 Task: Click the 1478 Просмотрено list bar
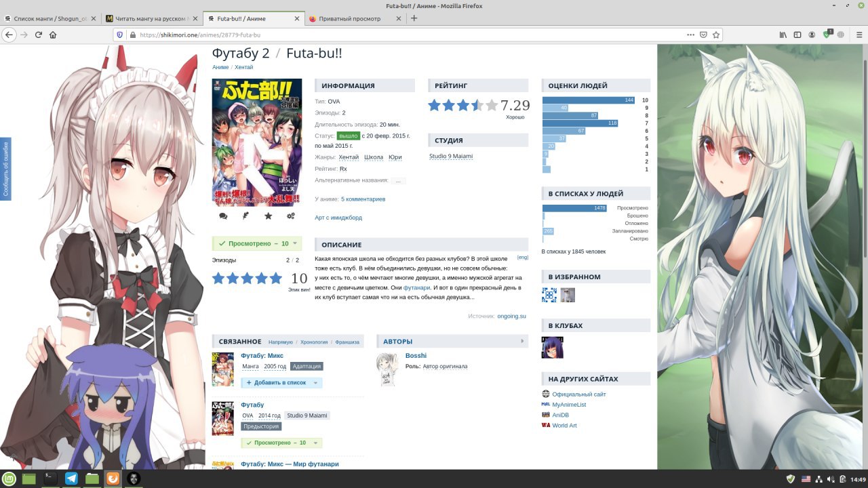(x=574, y=208)
